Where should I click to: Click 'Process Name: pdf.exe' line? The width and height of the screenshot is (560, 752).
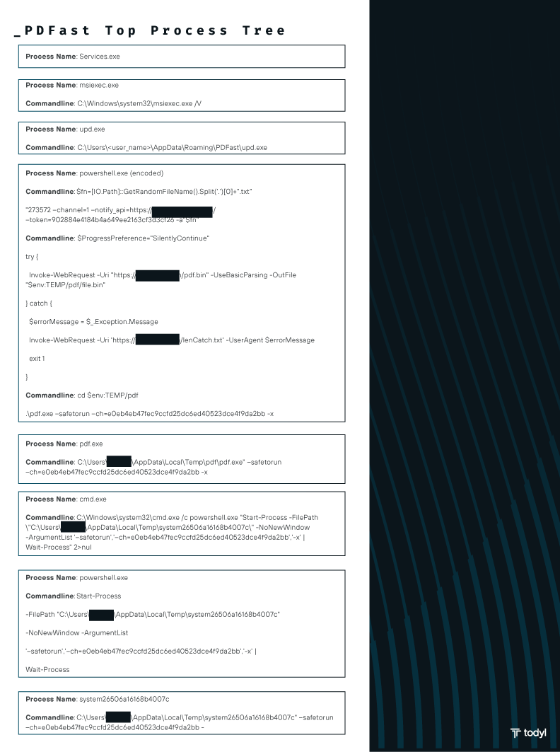pyautogui.click(x=64, y=444)
